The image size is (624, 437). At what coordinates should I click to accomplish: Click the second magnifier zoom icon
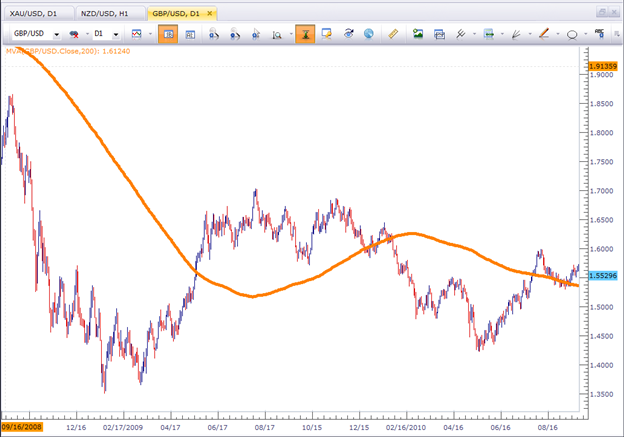coord(235,34)
